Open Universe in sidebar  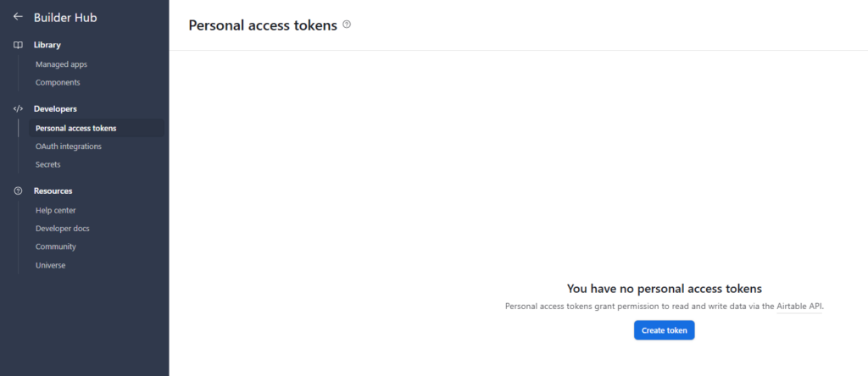tap(50, 265)
